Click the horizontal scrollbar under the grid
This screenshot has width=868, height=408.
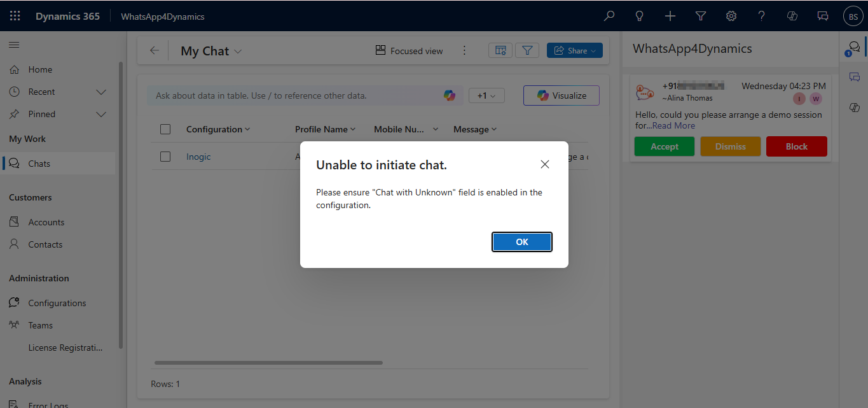pyautogui.click(x=268, y=363)
